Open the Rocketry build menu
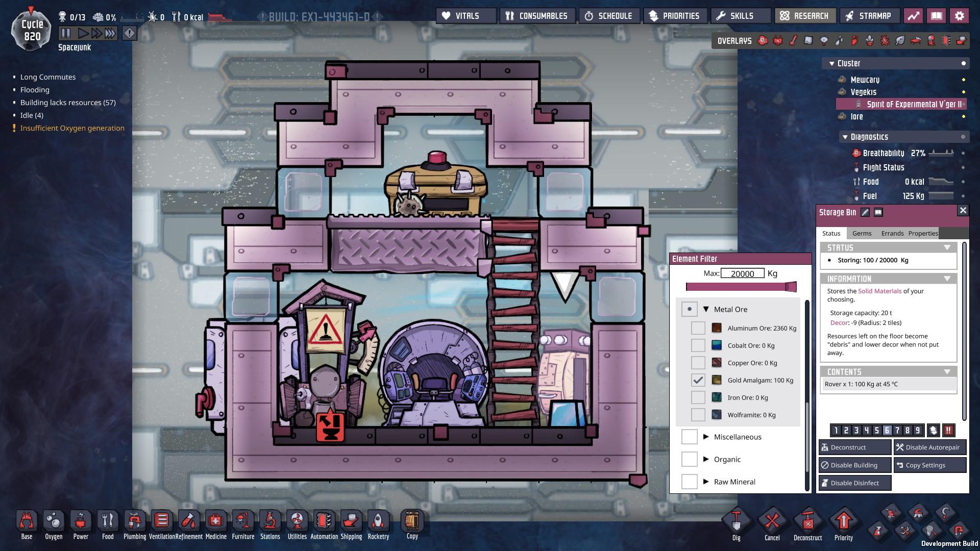 click(x=378, y=524)
